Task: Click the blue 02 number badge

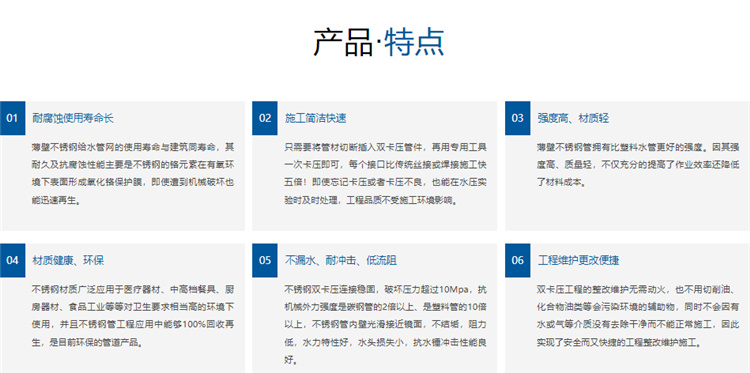Action: point(265,118)
